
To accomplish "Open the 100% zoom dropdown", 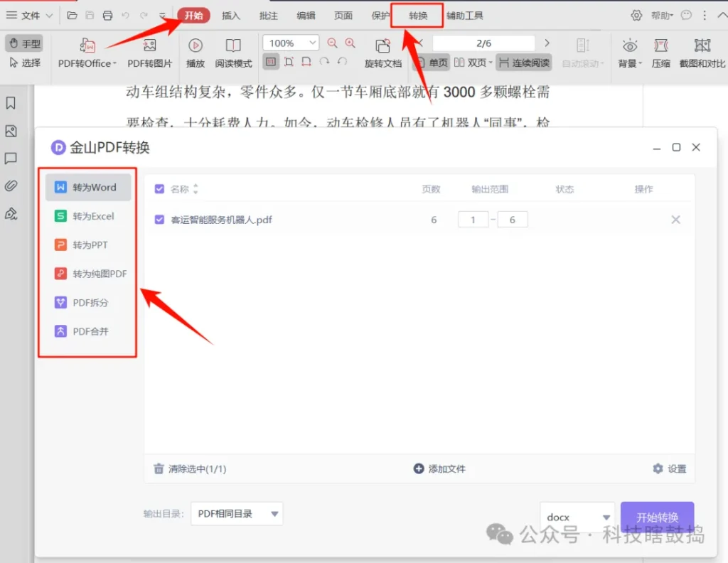I will tap(291, 43).
